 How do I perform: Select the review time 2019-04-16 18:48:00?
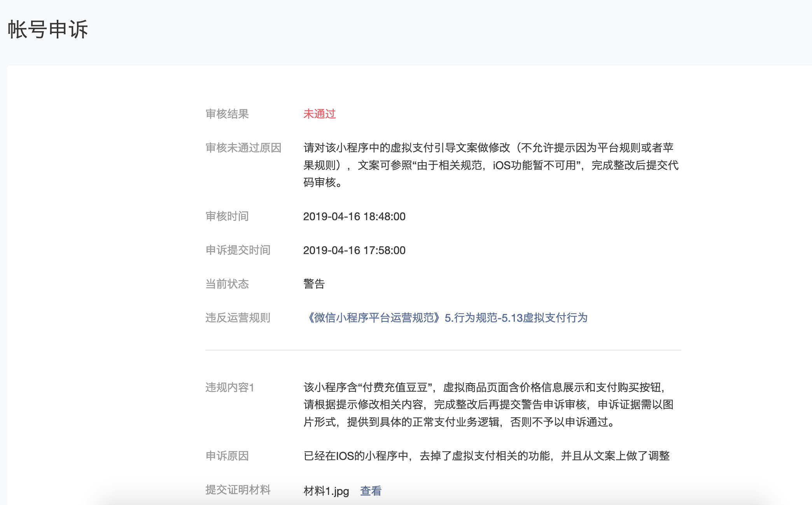pos(354,216)
